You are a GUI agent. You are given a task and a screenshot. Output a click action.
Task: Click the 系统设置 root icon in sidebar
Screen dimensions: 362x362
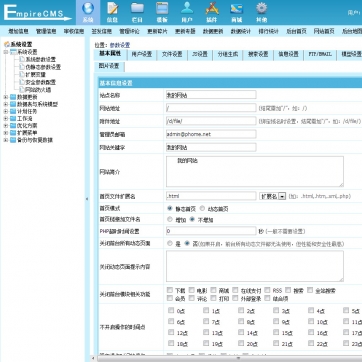coord(6,44)
